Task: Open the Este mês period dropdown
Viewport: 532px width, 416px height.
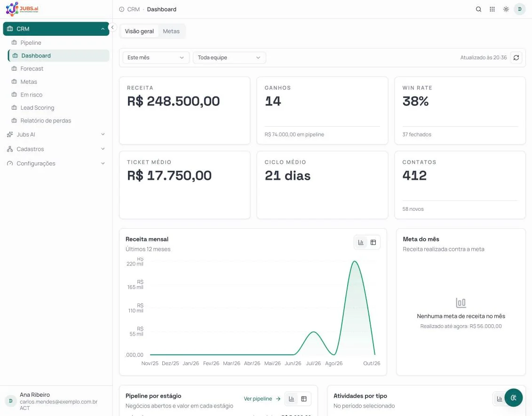Action: pyautogui.click(x=156, y=58)
